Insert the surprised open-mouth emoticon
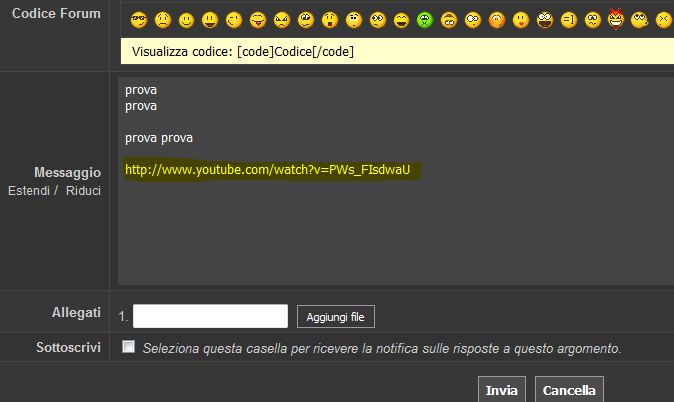The width and height of the screenshot is (674, 402). tap(330, 20)
